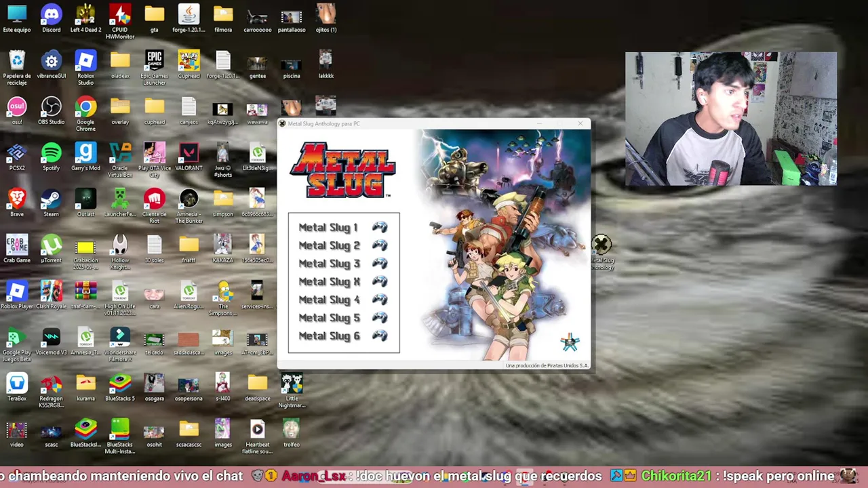868x488 pixels.
Task: Select the 30 soles text document
Action: click(x=155, y=249)
